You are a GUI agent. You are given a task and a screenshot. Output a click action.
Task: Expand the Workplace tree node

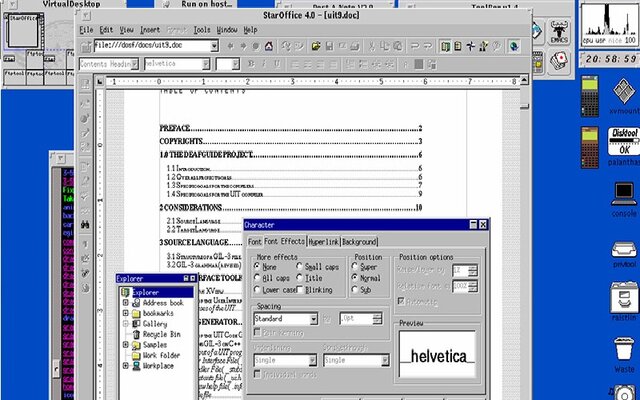pyautogui.click(x=126, y=366)
